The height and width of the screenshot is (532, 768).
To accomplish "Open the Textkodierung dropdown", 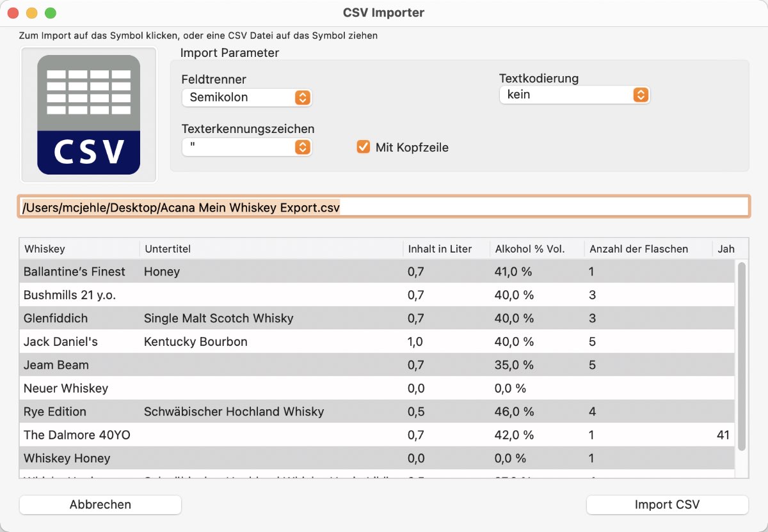I will (574, 95).
